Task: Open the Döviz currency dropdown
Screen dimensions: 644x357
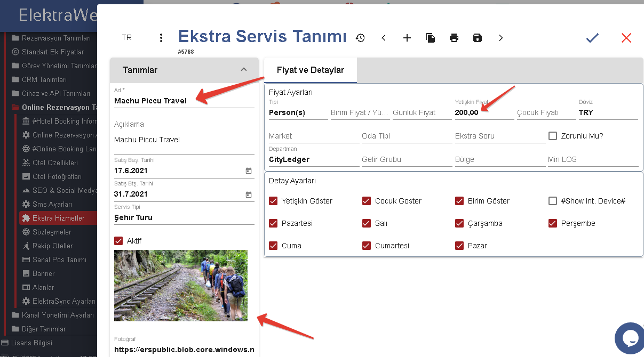Action: click(608, 112)
